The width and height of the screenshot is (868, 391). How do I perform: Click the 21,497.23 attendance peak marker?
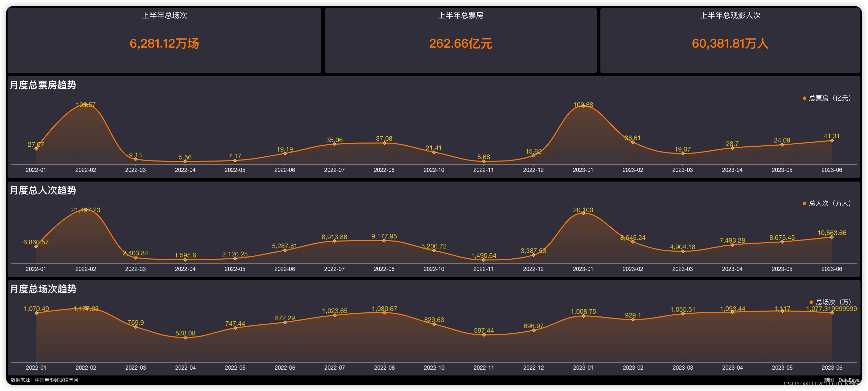pos(86,209)
